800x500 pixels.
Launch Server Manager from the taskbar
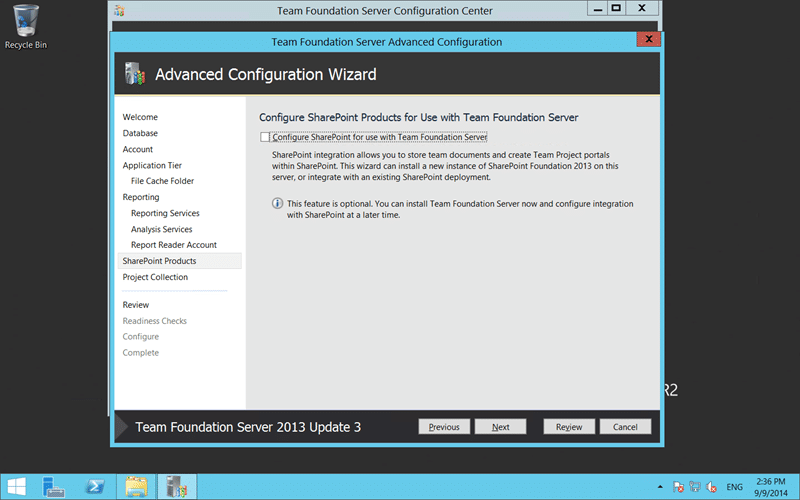coord(54,487)
